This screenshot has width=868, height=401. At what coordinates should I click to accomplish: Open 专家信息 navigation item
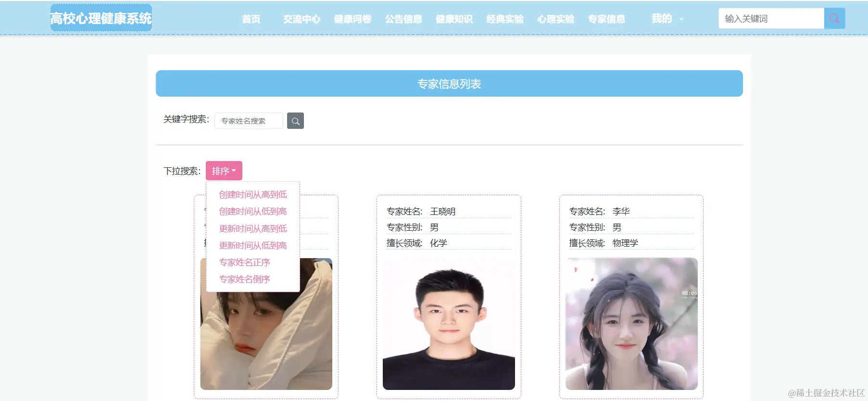(x=606, y=19)
